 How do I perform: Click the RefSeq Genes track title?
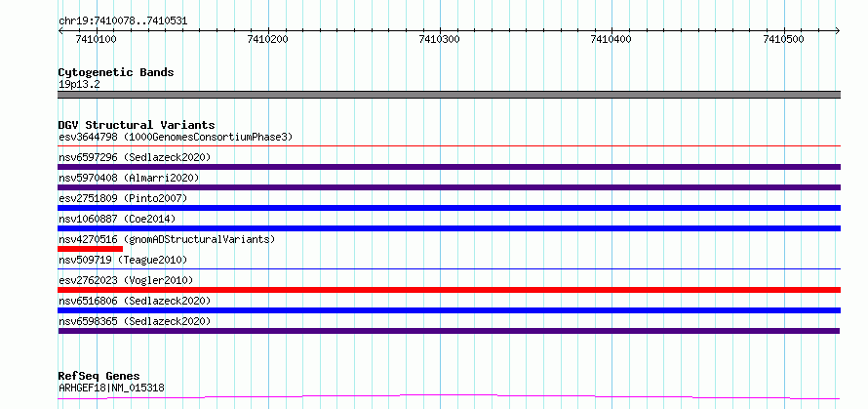point(99,377)
